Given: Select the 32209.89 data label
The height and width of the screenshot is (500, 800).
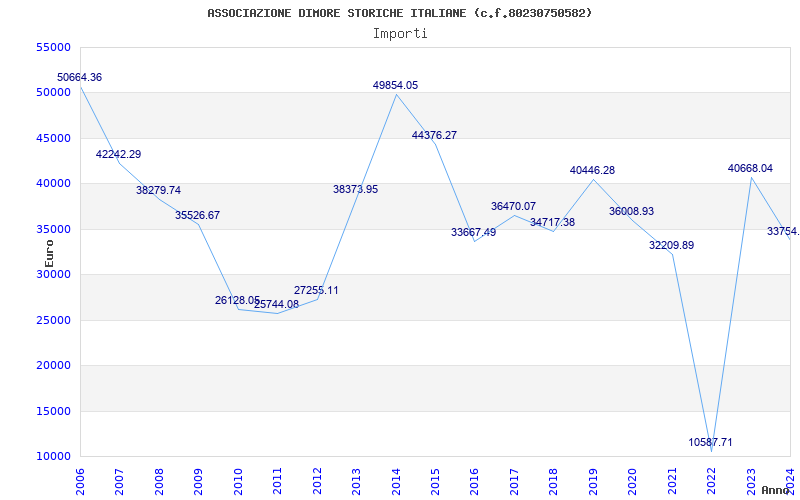Looking at the screenshot, I should (671, 245).
